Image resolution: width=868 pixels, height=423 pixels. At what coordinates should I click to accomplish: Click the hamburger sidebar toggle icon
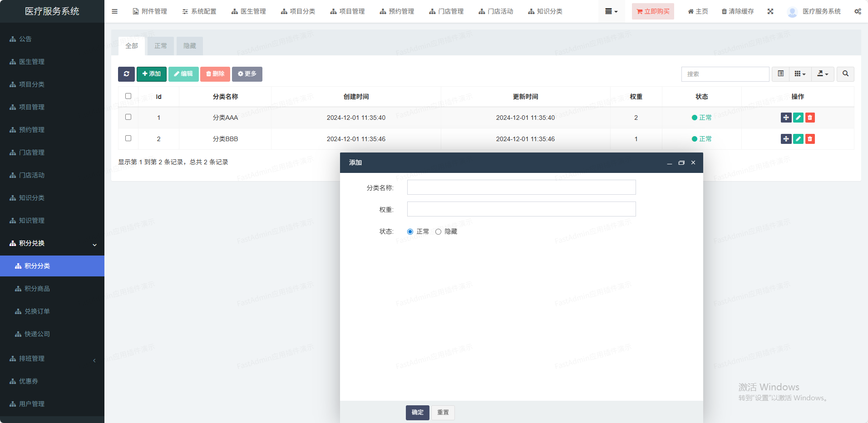click(114, 11)
